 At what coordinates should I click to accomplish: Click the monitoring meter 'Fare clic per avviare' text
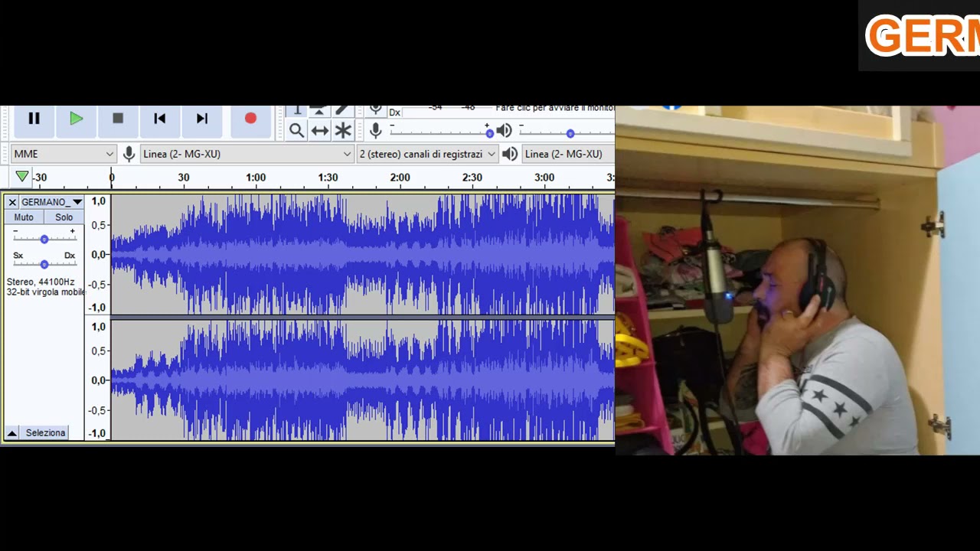click(x=554, y=109)
